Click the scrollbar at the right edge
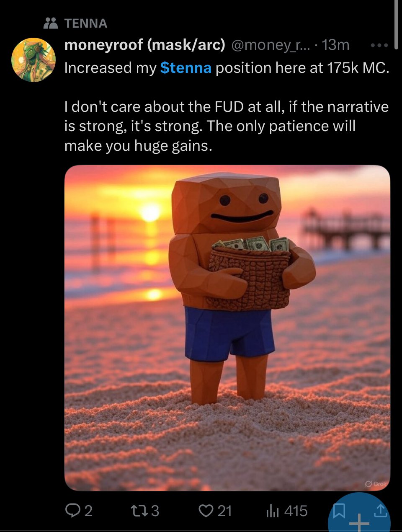The image size is (402, 532). [396, 25]
